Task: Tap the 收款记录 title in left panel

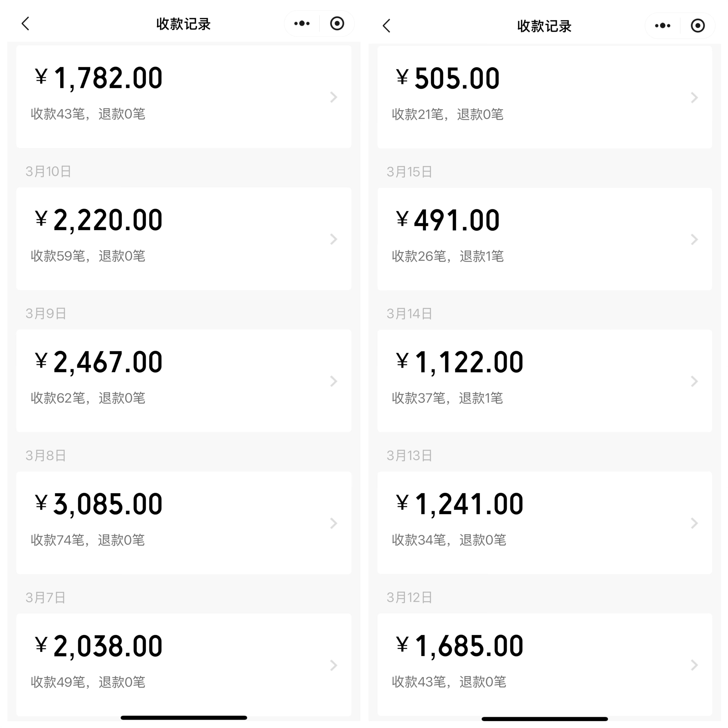Action: point(184,24)
